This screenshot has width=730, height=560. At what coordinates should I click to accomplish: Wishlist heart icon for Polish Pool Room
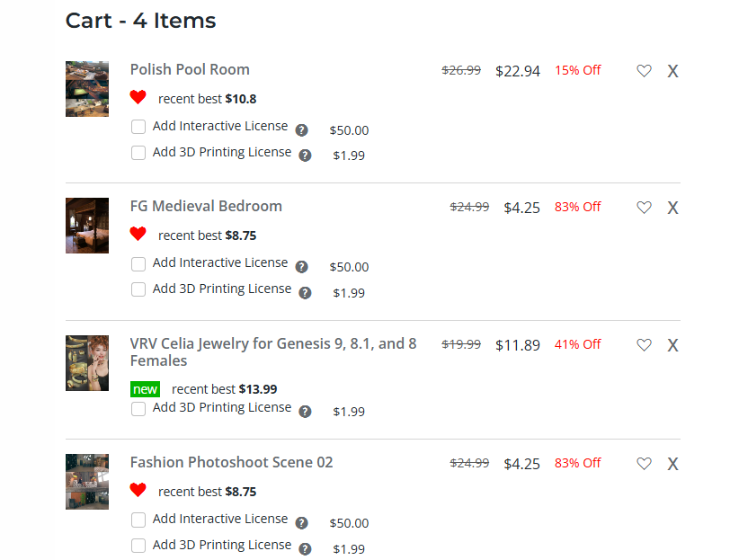pyautogui.click(x=644, y=71)
